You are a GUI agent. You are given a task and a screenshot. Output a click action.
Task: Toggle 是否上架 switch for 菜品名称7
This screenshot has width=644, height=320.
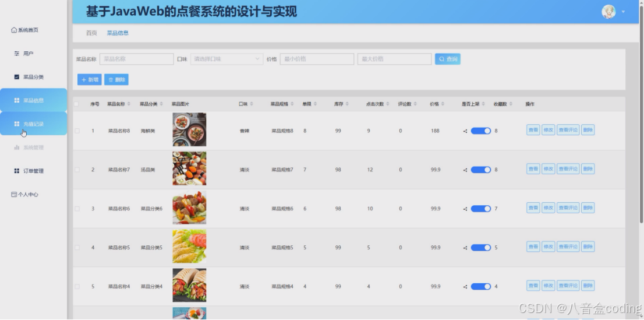coord(481,170)
